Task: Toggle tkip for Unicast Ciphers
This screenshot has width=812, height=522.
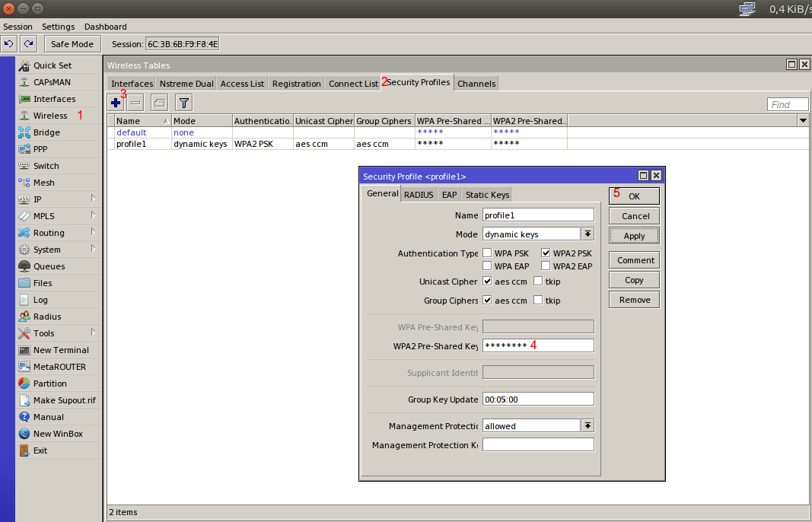Action: point(538,282)
